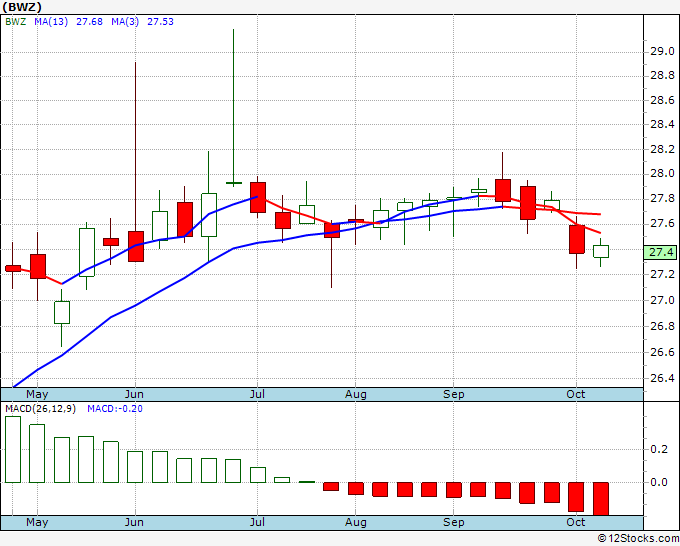Viewport: 680px width, 546px height.
Task: Click the Oct marker on MACD timeline
Action: (575, 522)
